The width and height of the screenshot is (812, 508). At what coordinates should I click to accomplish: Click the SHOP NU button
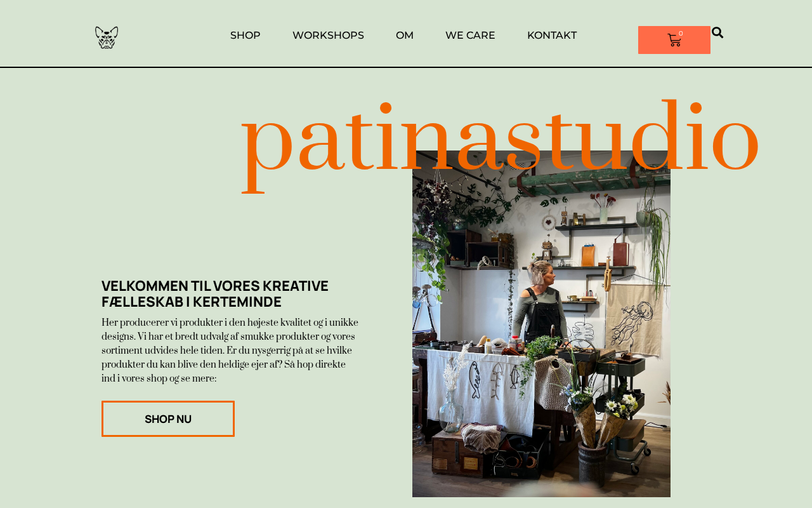pos(168,418)
